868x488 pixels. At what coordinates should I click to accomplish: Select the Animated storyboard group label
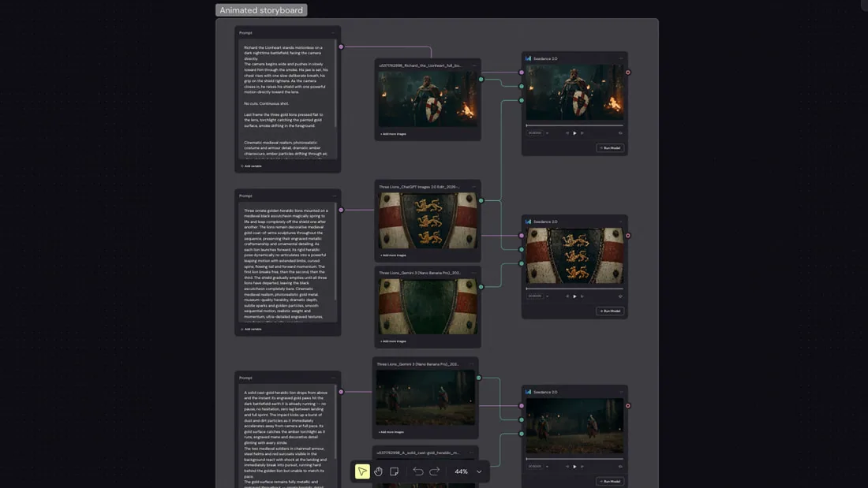pyautogui.click(x=261, y=10)
